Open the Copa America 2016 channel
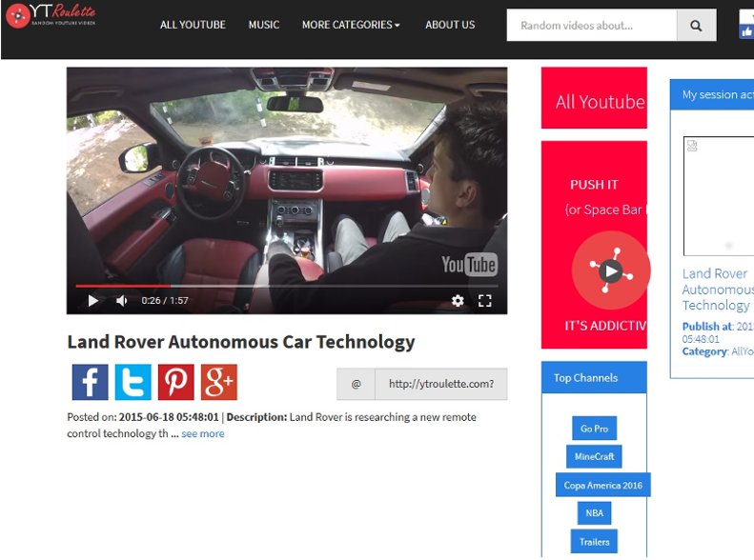The width and height of the screenshot is (754, 560). (x=603, y=485)
